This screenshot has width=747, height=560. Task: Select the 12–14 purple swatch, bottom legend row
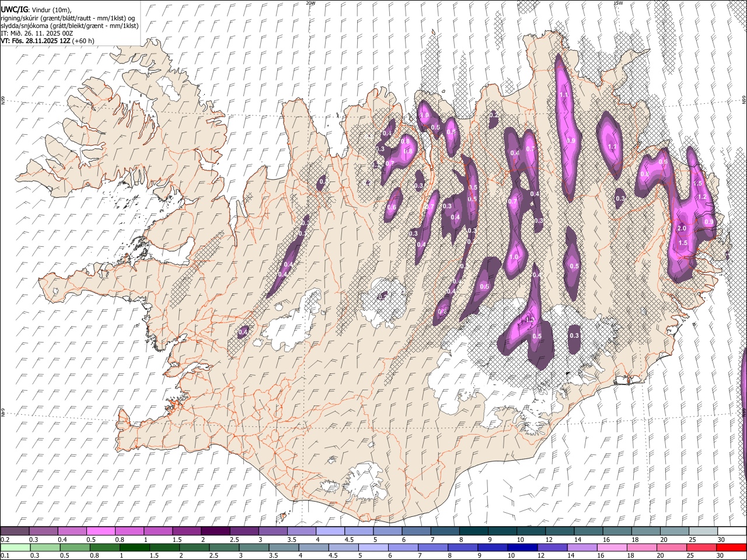[x=552, y=547]
